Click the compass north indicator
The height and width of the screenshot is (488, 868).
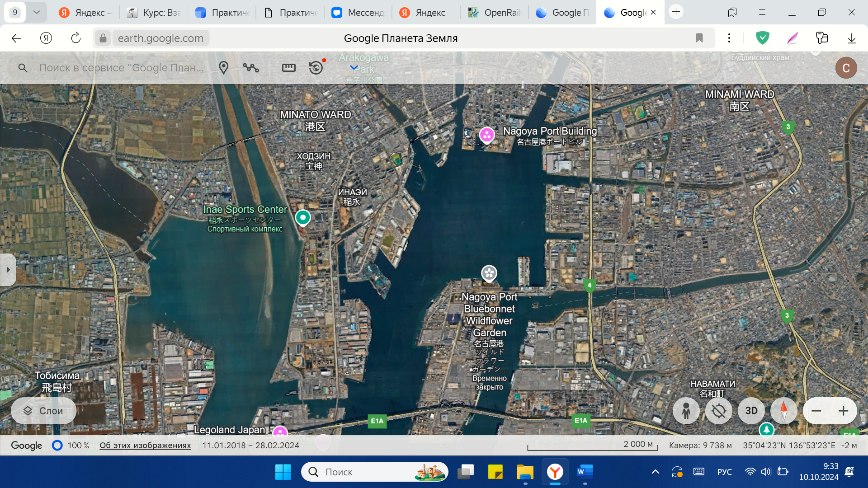click(x=783, y=411)
